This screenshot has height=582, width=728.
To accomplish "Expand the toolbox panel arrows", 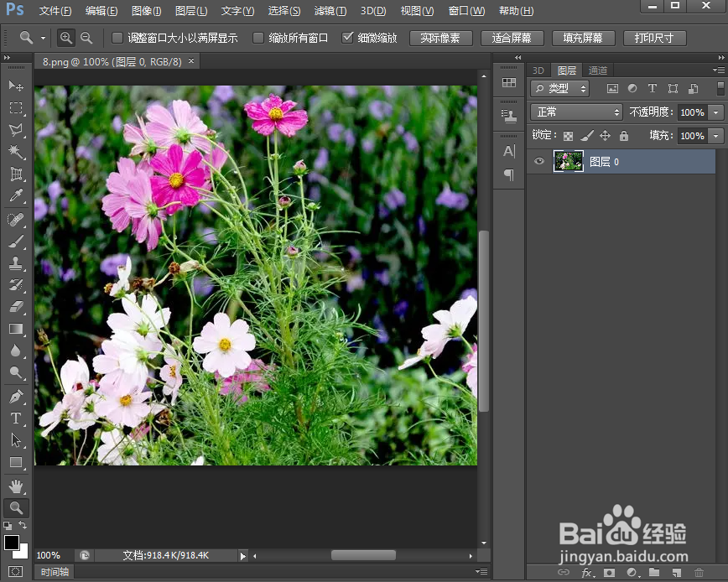I will (7, 58).
